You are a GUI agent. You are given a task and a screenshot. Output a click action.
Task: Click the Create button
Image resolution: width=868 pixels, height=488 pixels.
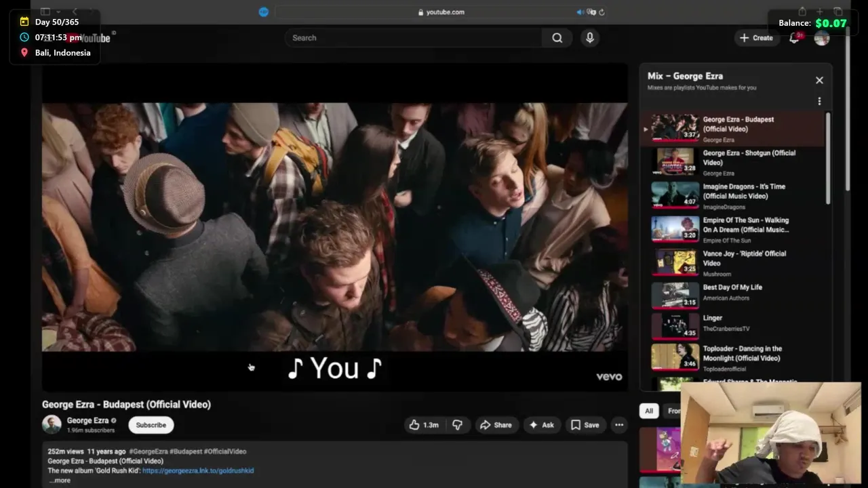[756, 38]
